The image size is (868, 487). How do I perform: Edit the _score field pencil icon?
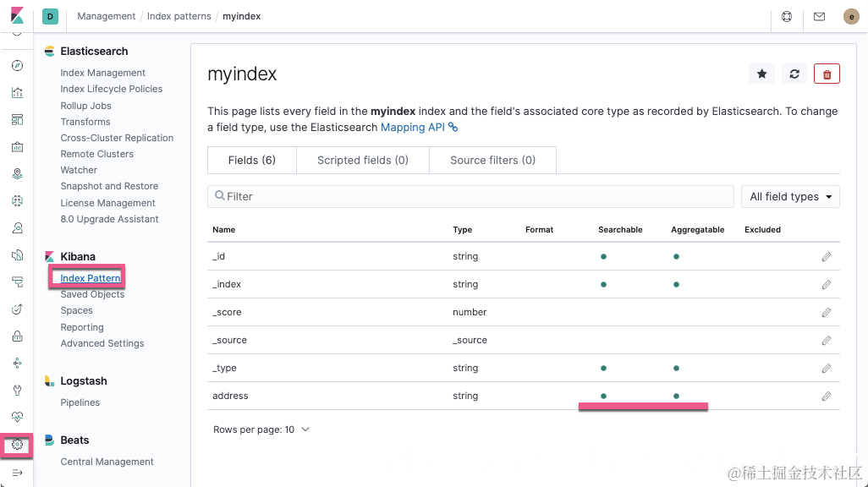[827, 312]
